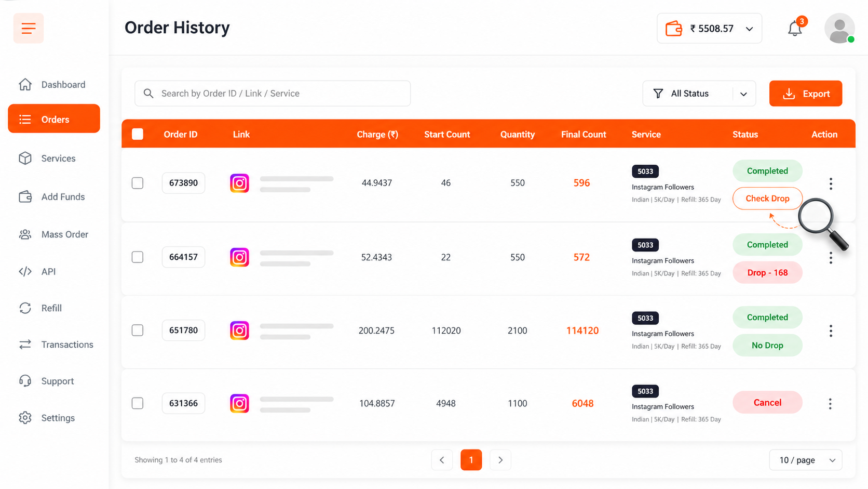
Task: Click the Drop - 168 badge
Action: pos(767,273)
